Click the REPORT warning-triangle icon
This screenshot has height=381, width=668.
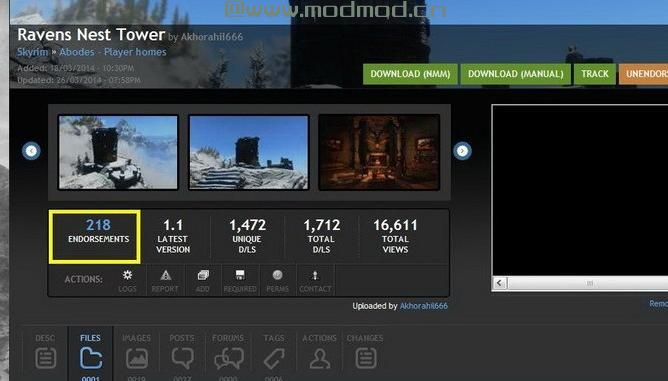(x=165, y=281)
